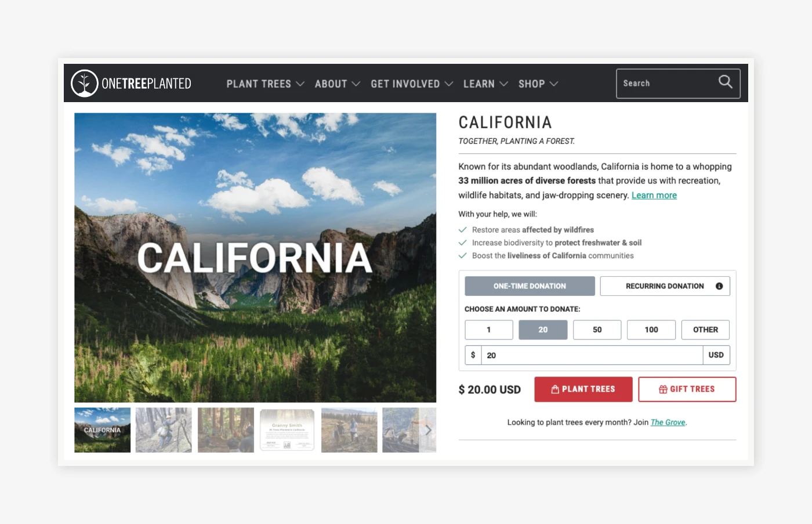Click the recurring donation info icon
The width and height of the screenshot is (812, 524).
point(719,286)
